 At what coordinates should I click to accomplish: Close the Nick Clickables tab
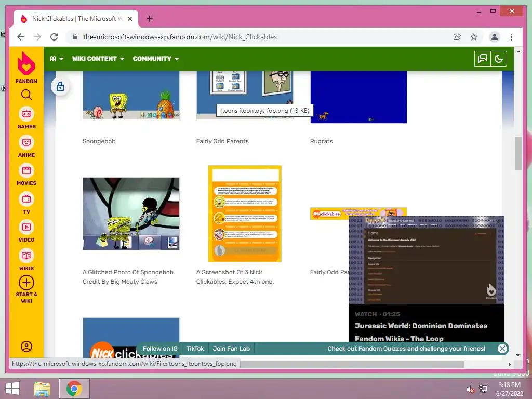point(129,19)
